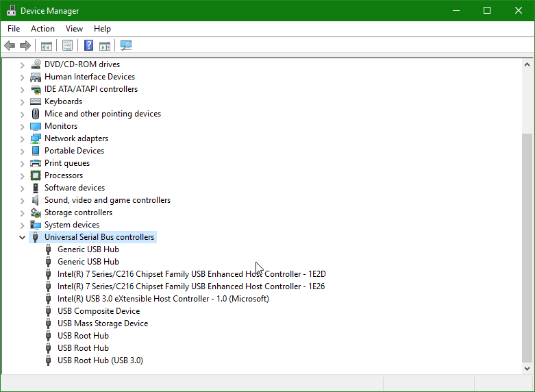Open the View menu
This screenshot has width=535, height=392.
[74, 29]
